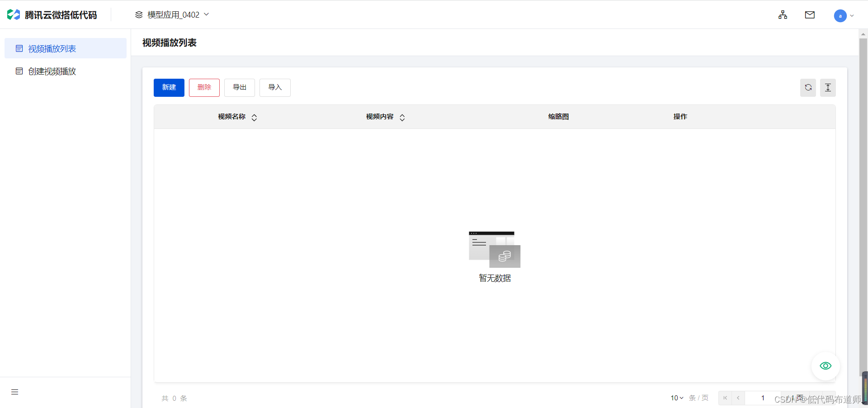Go to previous page button
Viewport: 868px width, 408px height.
[738, 398]
